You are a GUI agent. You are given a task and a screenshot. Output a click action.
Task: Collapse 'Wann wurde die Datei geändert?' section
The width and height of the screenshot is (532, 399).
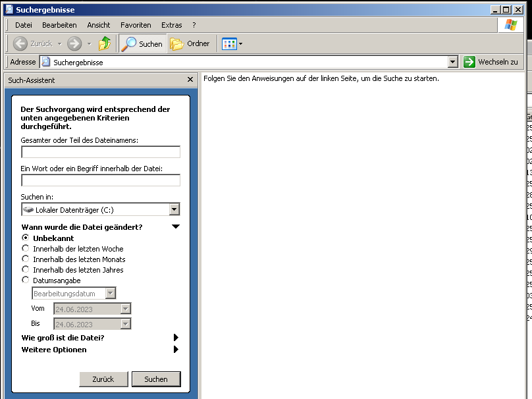tap(175, 226)
